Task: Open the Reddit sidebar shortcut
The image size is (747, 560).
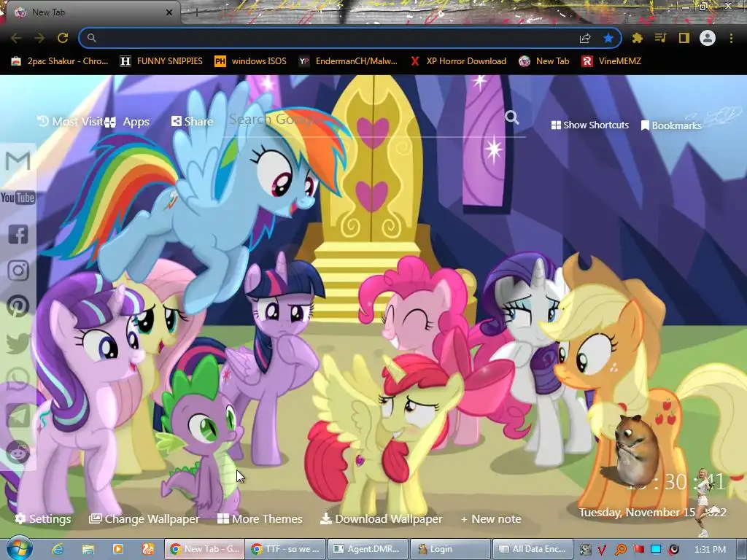Action: tap(18, 452)
